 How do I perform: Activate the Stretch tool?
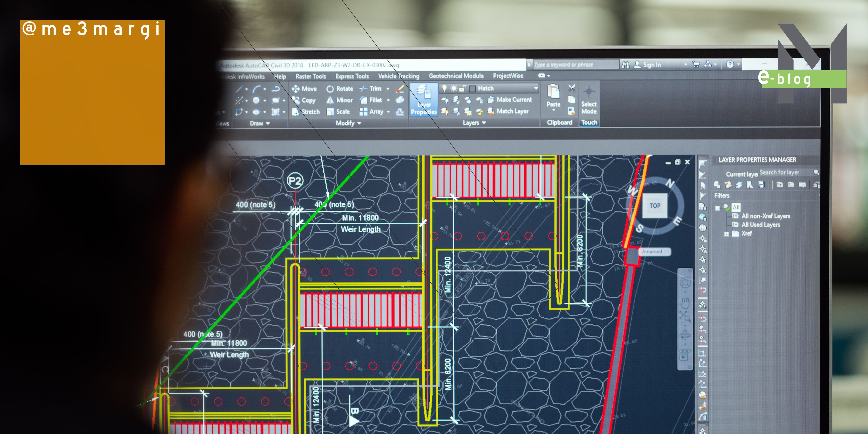pos(306,111)
